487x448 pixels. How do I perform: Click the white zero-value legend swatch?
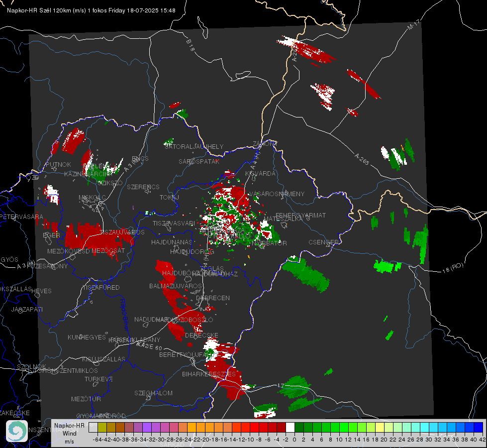point(290,428)
